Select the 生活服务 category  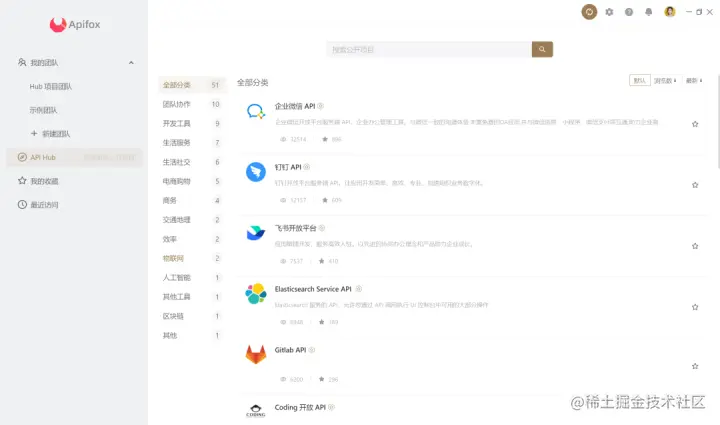pos(192,143)
